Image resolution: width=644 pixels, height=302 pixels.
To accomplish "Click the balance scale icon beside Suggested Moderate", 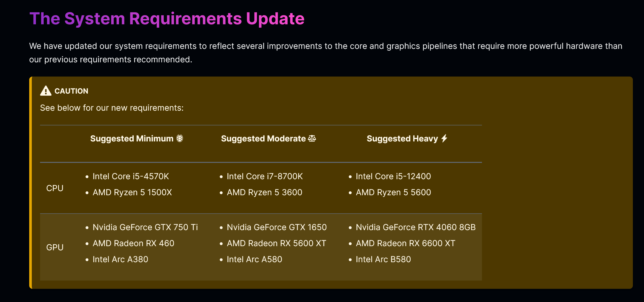I will (312, 139).
